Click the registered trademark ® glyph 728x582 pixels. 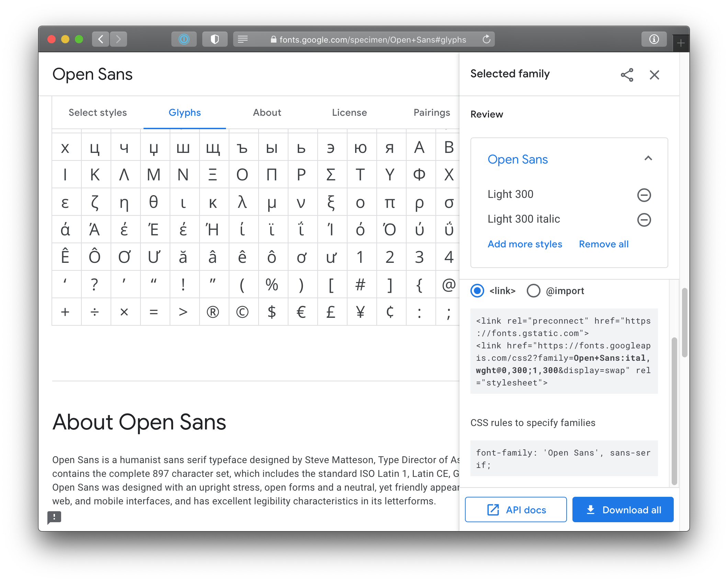point(213,312)
